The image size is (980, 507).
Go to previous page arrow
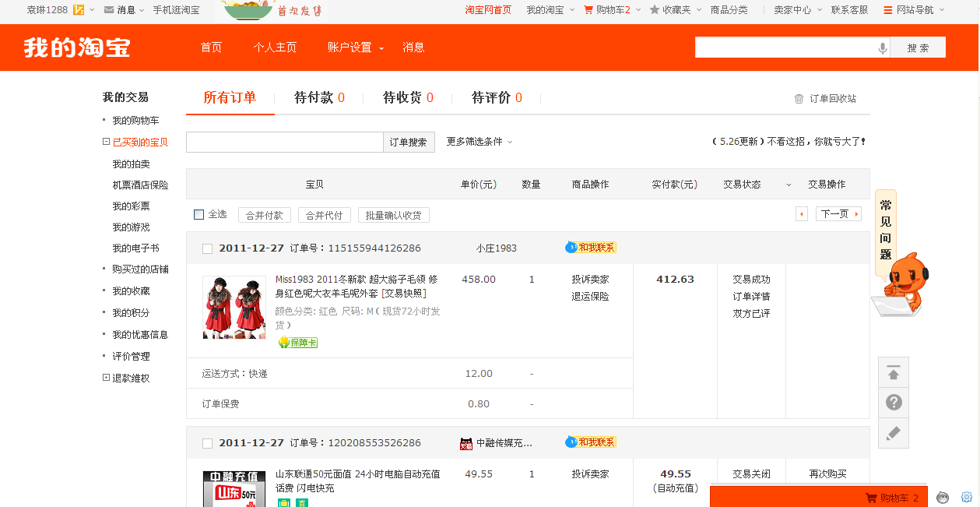[x=802, y=214]
